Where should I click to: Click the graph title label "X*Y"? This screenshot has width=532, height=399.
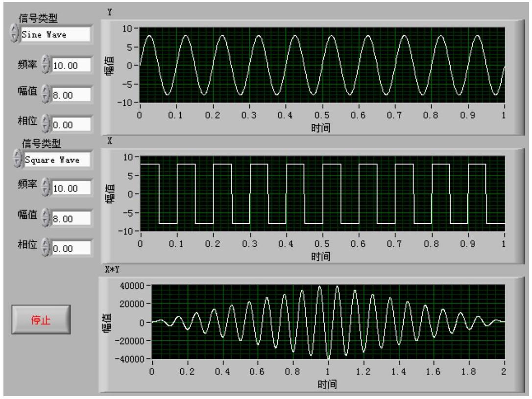[x=112, y=269]
